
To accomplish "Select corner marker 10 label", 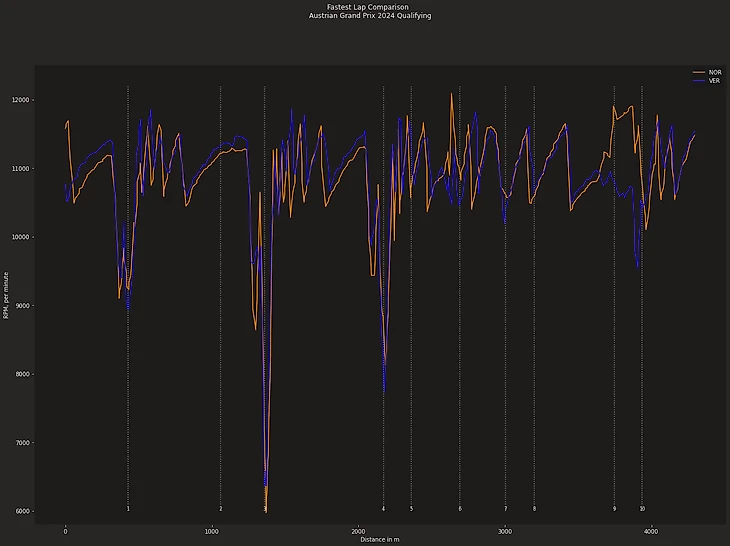I will click(x=642, y=509).
